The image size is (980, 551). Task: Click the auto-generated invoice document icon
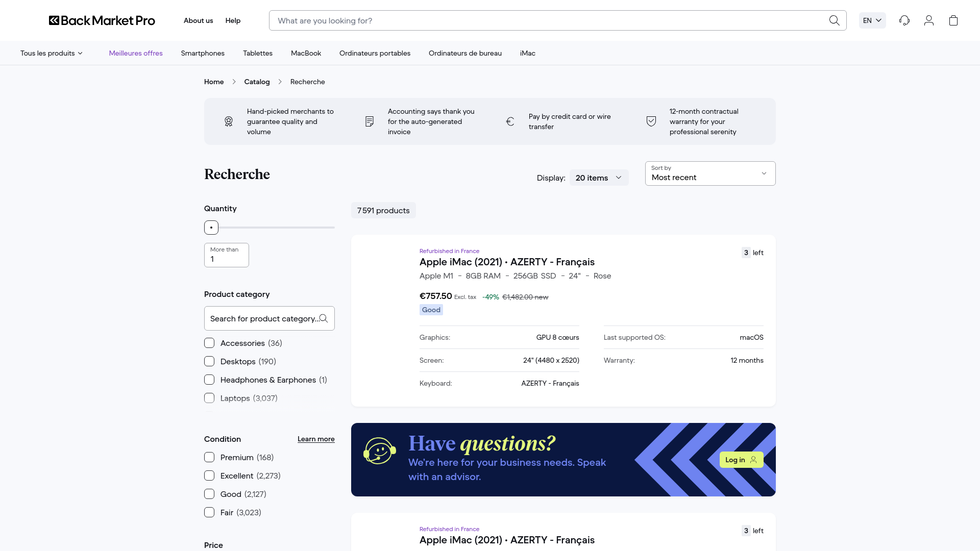coord(370,121)
